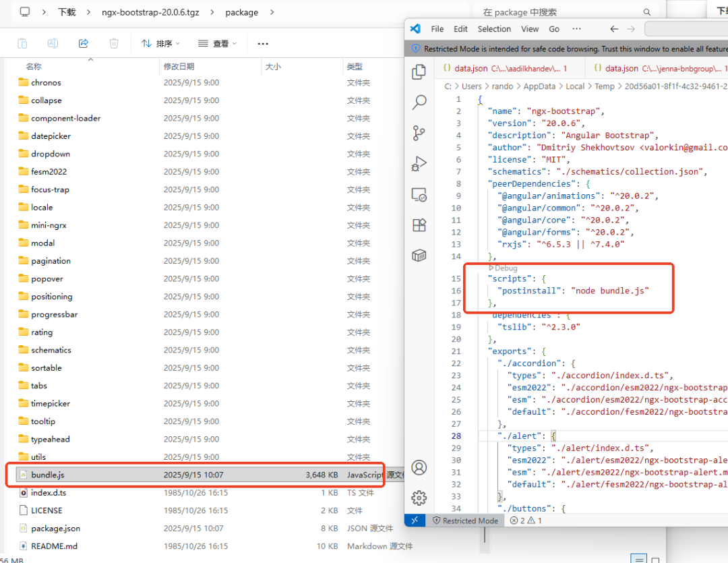Click the cube icon in the activity bar
The width and height of the screenshot is (728, 563).
(x=419, y=255)
